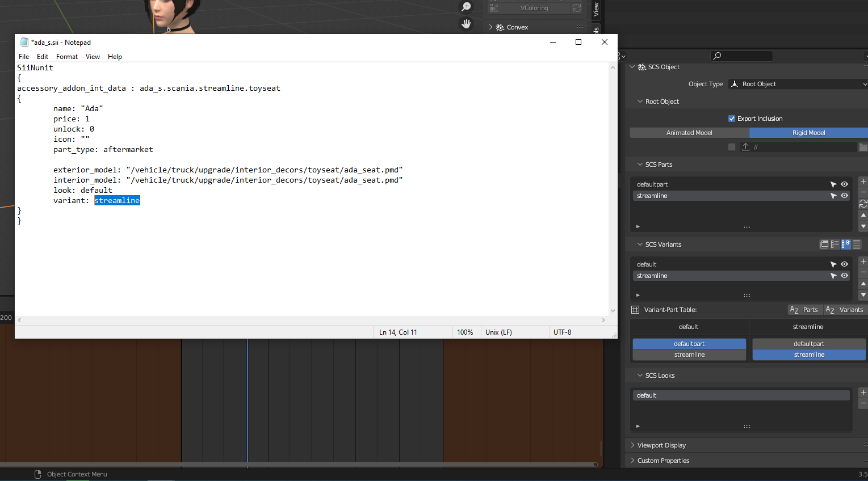Choose fourth SCS Variants list display icon
The height and width of the screenshot is (481, 868).
[857, 244]
